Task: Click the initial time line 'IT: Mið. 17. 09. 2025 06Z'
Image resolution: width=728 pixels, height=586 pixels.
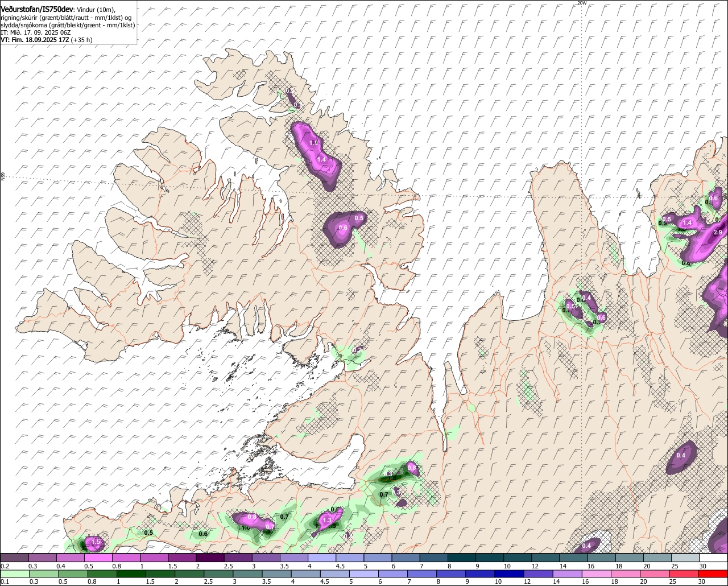Action: click(36, 32)
